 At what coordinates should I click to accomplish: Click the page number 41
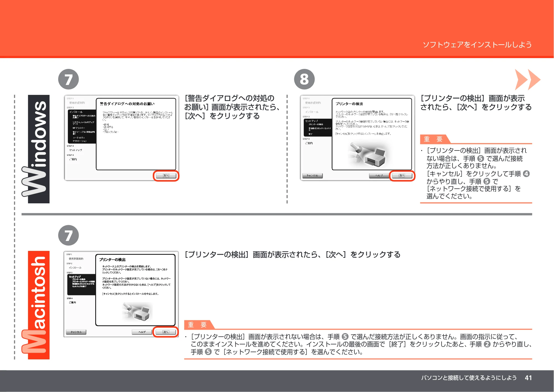pos(528,378)
